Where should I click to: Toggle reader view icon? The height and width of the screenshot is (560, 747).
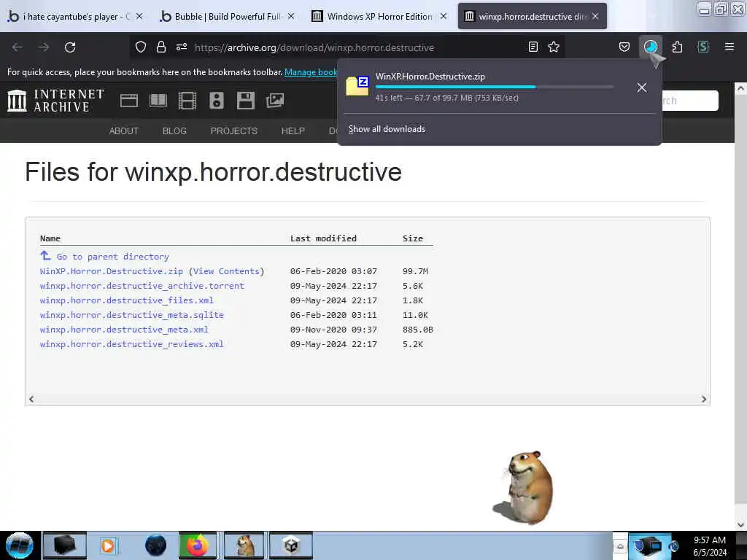click(533, 47)
